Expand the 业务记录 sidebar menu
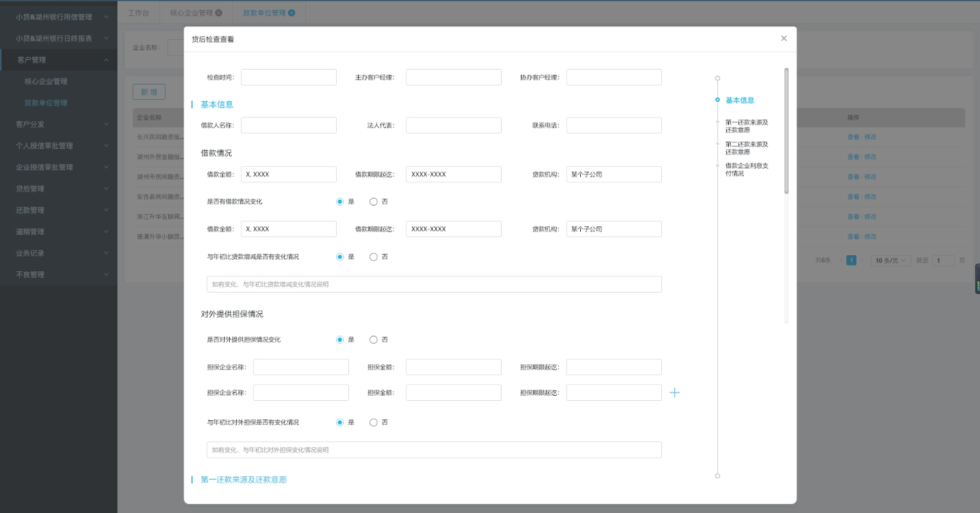Screen dimensions: 980x513 pos(59,253)
